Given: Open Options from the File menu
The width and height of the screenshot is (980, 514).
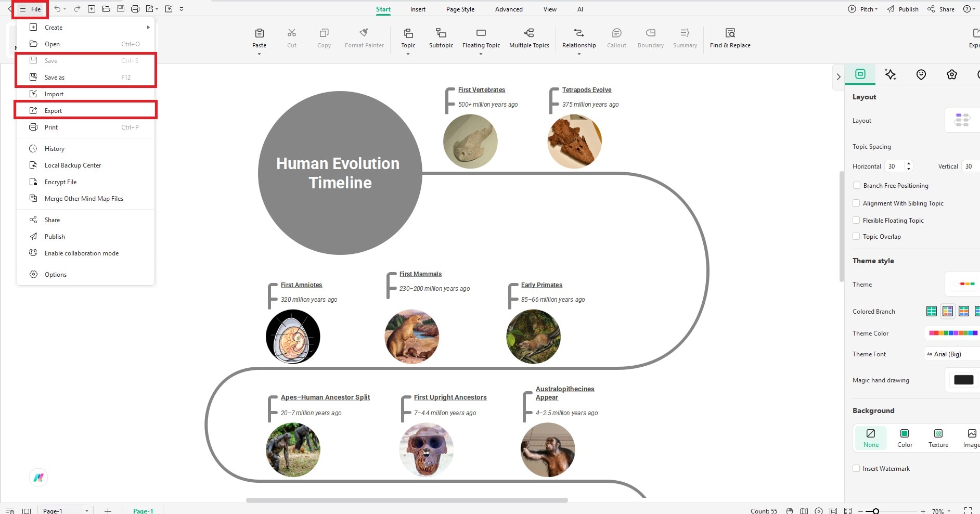Looking at the screenshot, I should click(x=86, y=274).
